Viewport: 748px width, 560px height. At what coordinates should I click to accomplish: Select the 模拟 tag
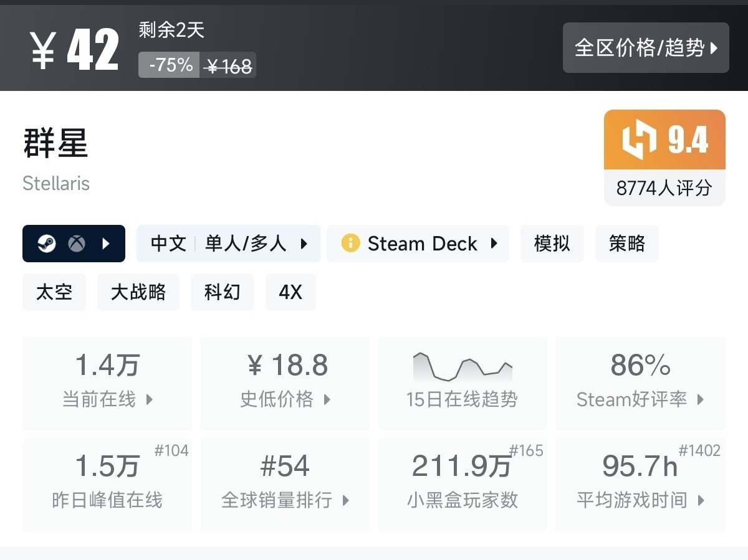[x=552, y=244]
